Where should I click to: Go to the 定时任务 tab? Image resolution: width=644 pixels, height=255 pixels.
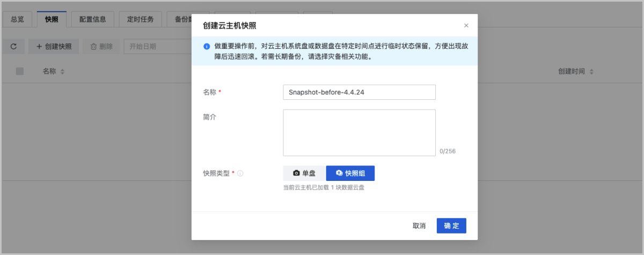pos(140,19)
